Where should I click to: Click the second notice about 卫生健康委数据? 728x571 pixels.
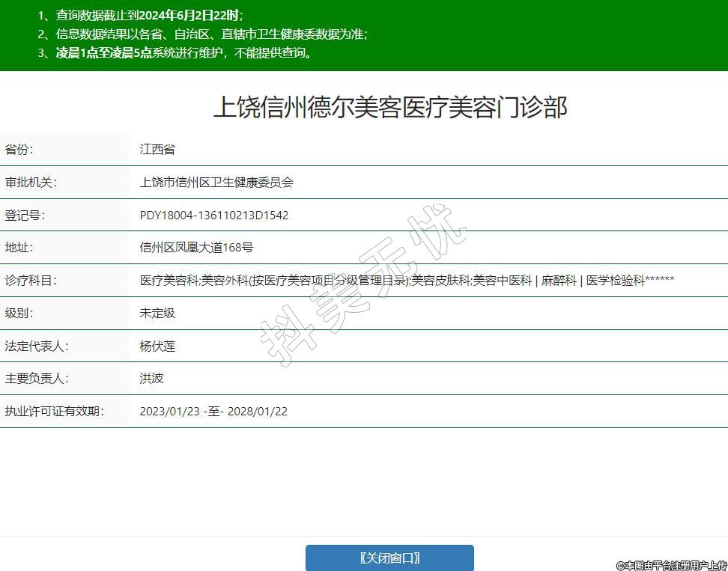click(211, 34)
